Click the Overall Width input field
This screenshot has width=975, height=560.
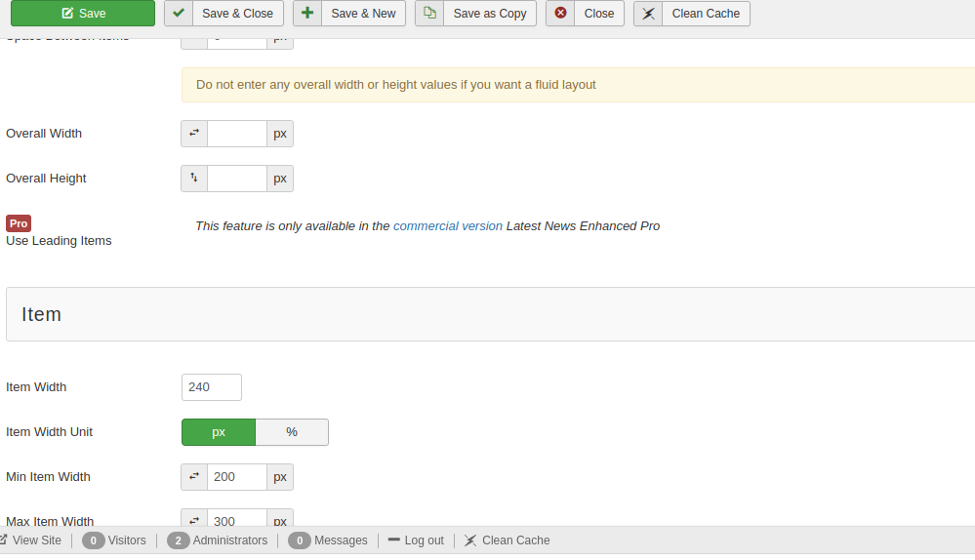(237, 134)
